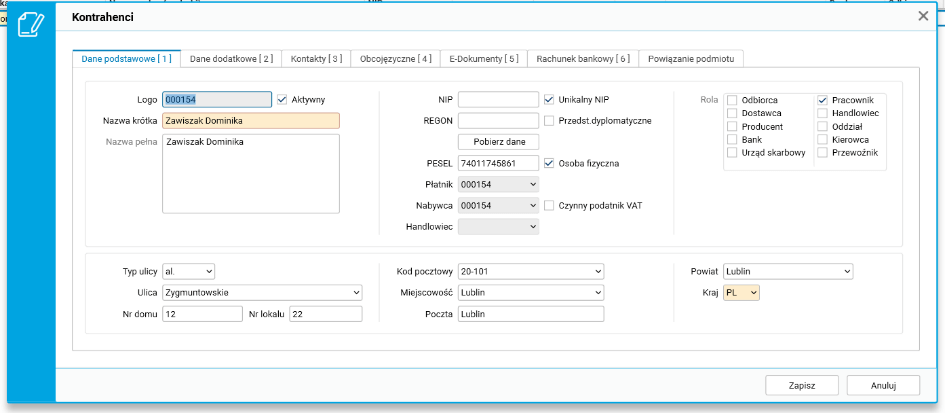The width and height of the screenshot is (945, 413).
Task: Enable the Przedst.dyplomatyczne checkbox
Action: pos(548,121)
